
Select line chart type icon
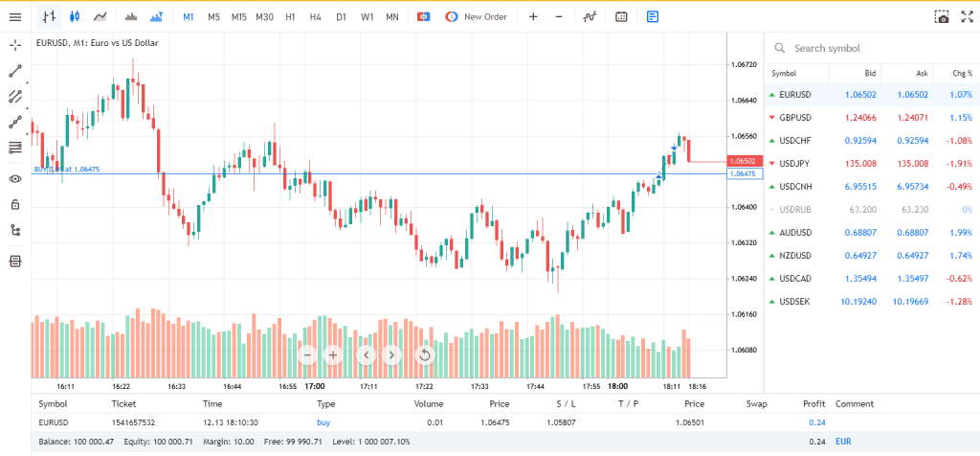100,17
